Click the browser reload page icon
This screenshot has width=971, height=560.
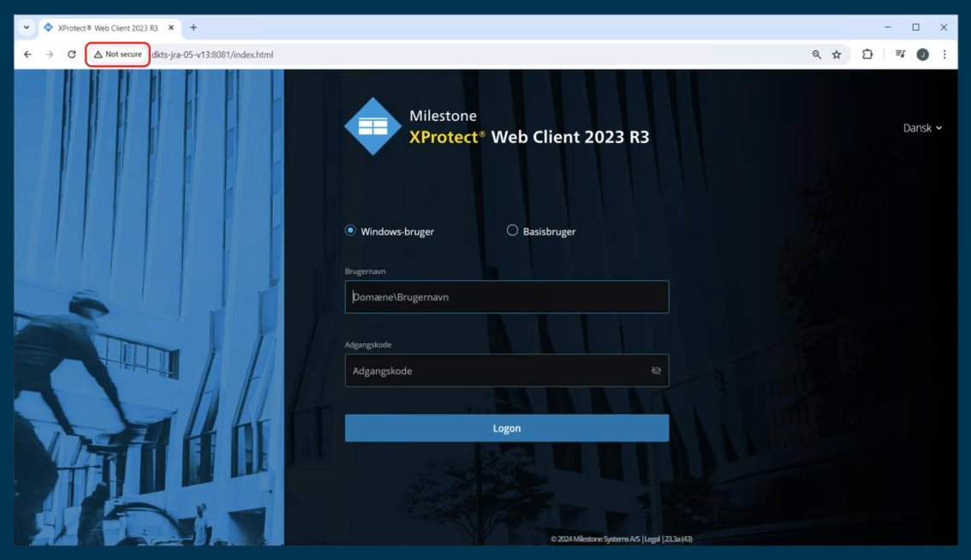72,55
